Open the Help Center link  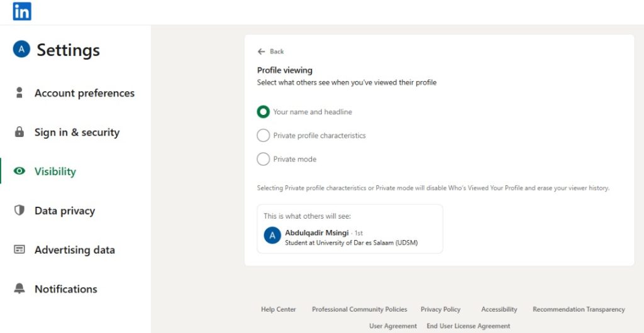(278, 309)
